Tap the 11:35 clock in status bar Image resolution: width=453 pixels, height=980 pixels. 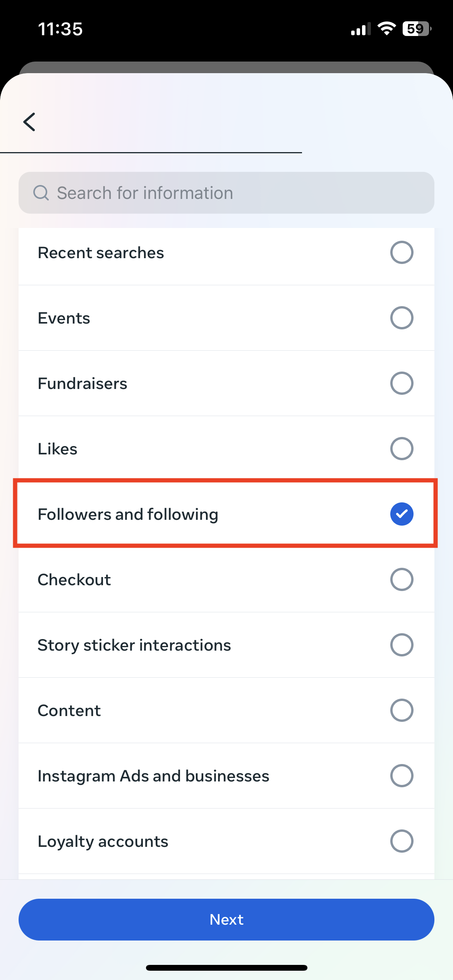[x=60, y=29]
